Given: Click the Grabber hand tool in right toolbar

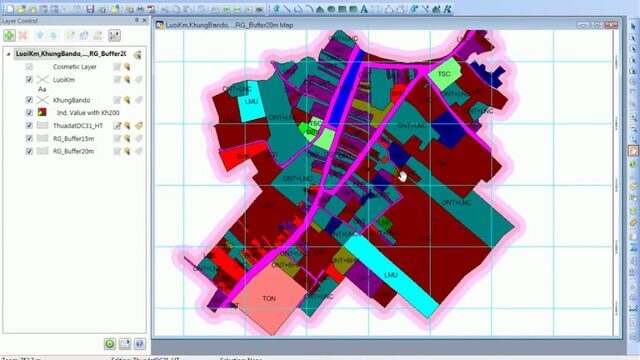Looking at the screenshot, I should point(633,151).
